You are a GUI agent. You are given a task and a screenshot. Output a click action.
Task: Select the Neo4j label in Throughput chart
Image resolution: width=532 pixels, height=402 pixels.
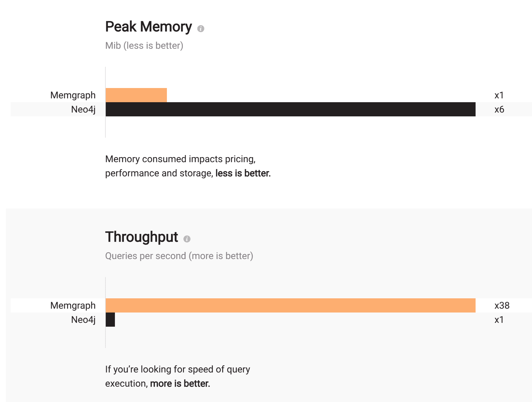point(83,320)
